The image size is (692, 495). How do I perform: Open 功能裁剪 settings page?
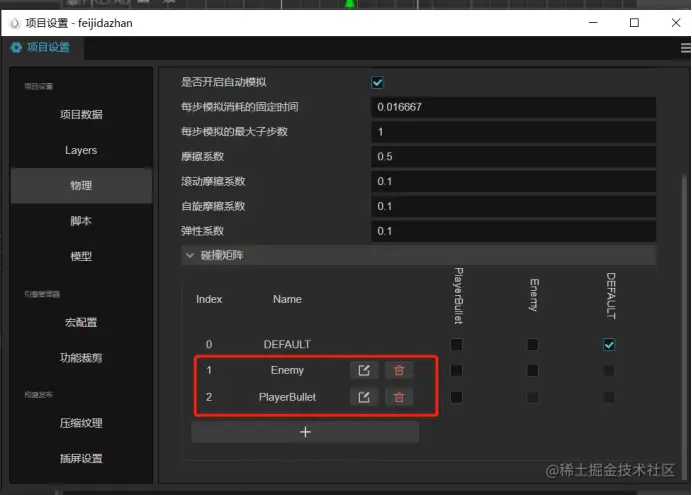[81, 358]
